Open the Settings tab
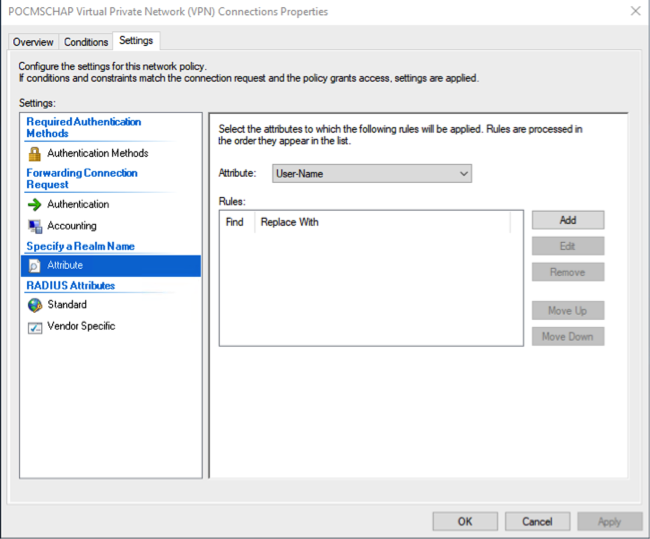 (x=136, y=41)
